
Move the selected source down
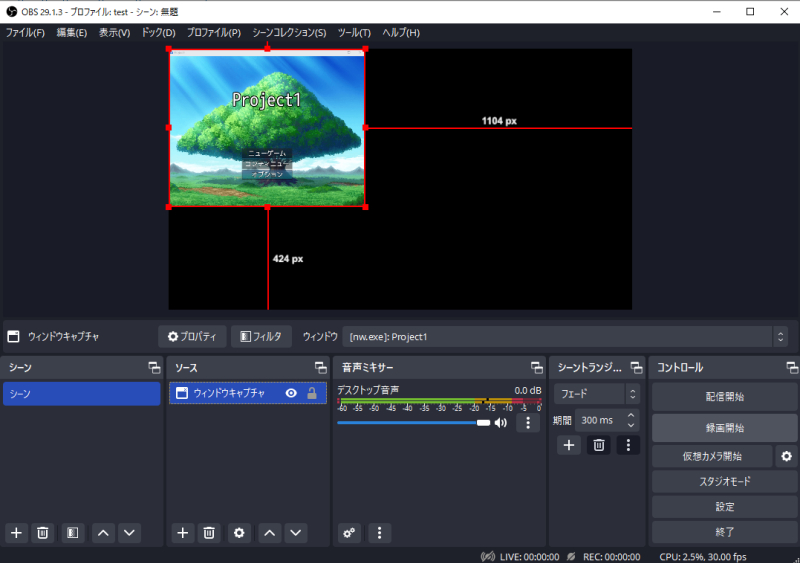point(295,533)
